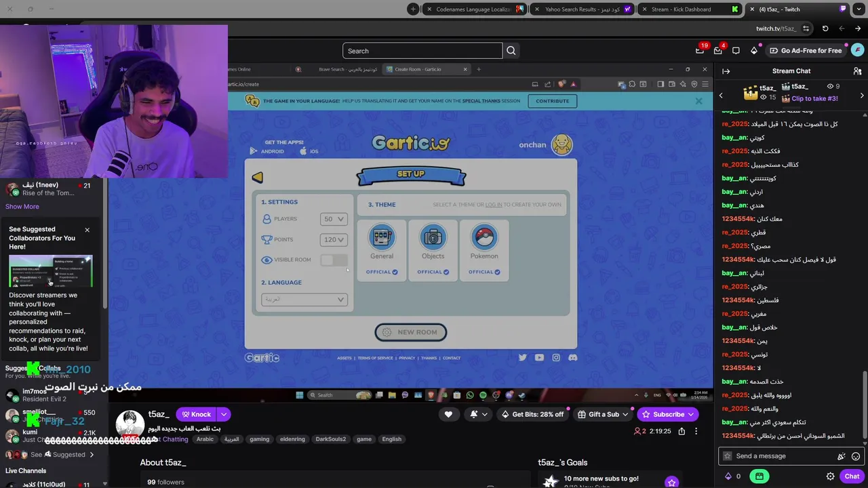This screenshot has width=868, height=488.
Task: Open chat settings gear icon
Action: click(x=830, y=476)
